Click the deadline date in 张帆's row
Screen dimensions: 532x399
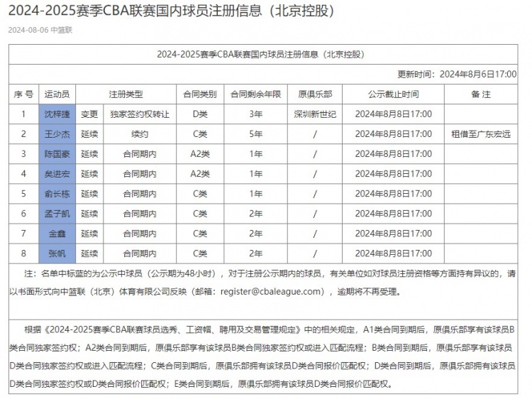(393, 253)
